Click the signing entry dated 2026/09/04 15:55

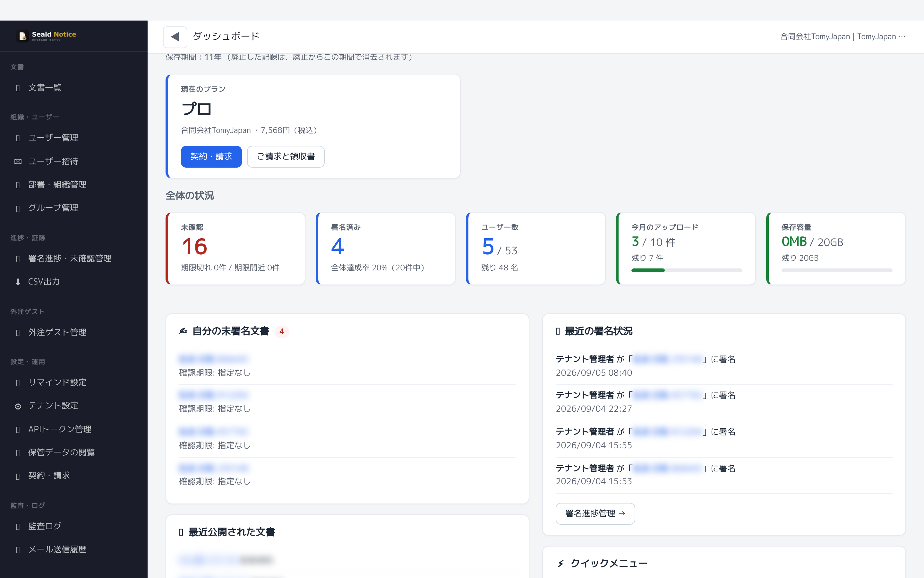[x=724, y=439]
